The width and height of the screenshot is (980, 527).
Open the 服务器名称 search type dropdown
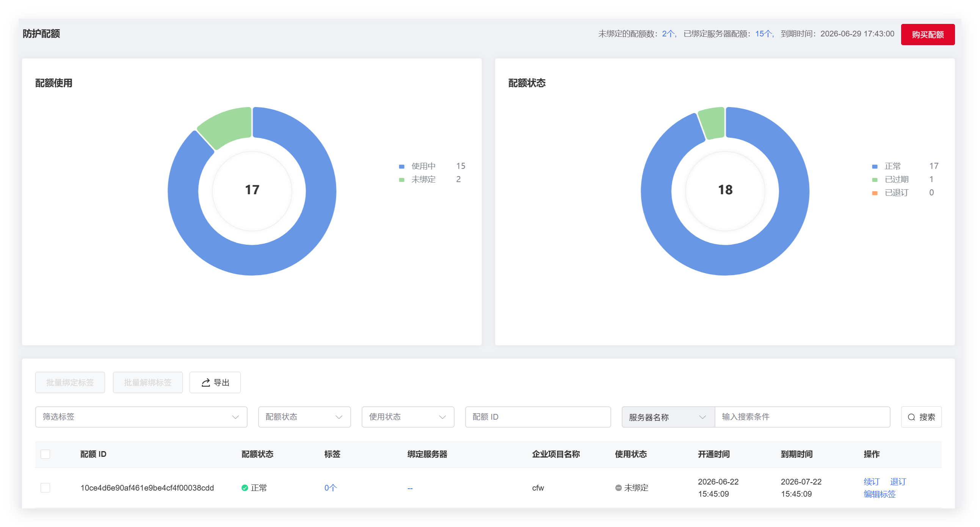668,417
